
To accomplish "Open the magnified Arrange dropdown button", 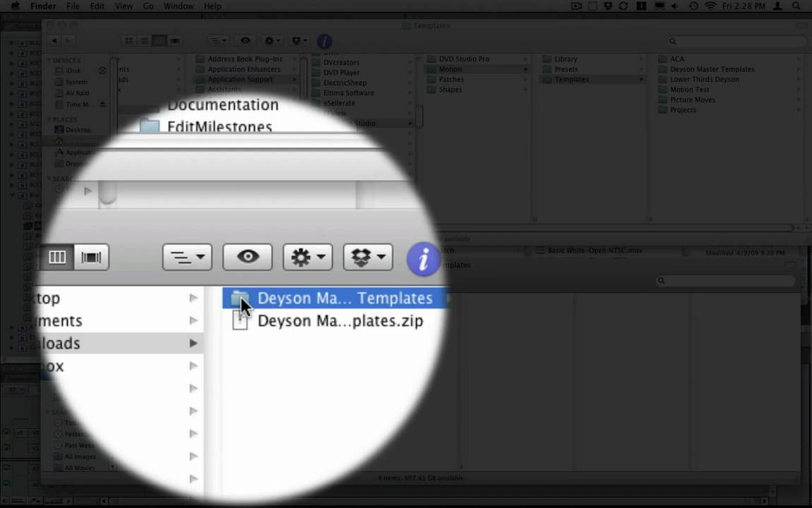I will [187, 257].
